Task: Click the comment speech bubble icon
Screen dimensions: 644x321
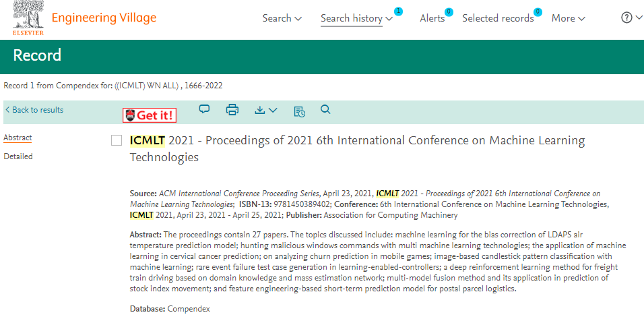Action: click(x=204, y=109)
